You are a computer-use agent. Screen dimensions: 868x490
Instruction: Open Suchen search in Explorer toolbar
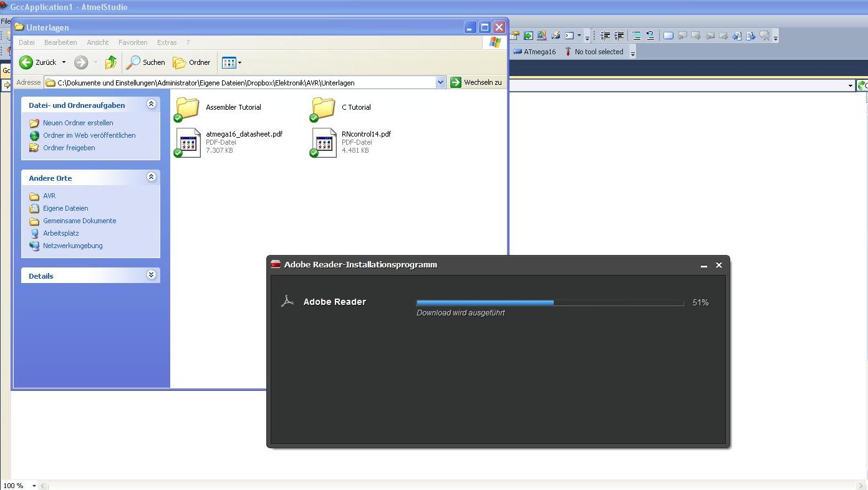[x=146, y=62]
